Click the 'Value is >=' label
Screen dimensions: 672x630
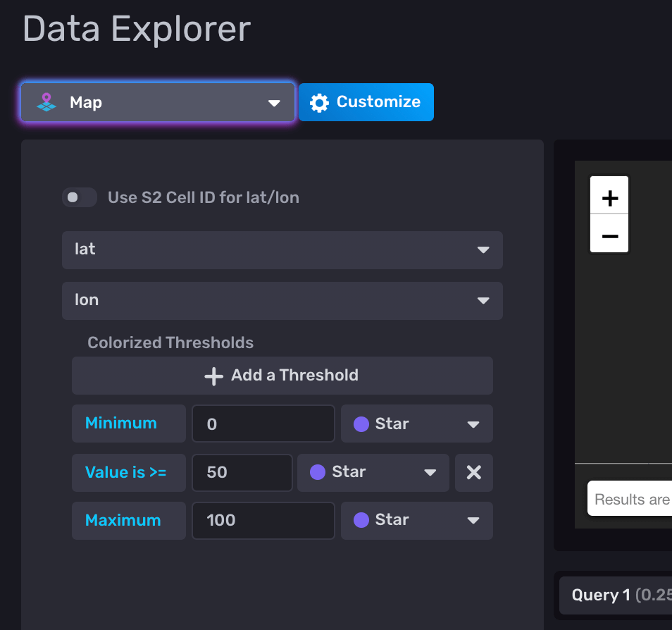[x=128, y=472]
